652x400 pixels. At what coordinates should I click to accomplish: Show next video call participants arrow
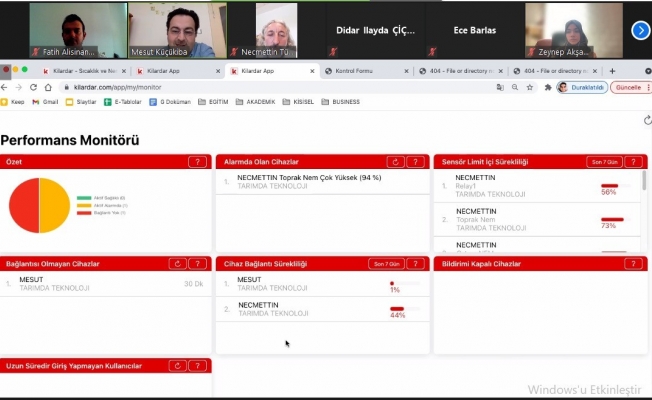click(640, 30)
